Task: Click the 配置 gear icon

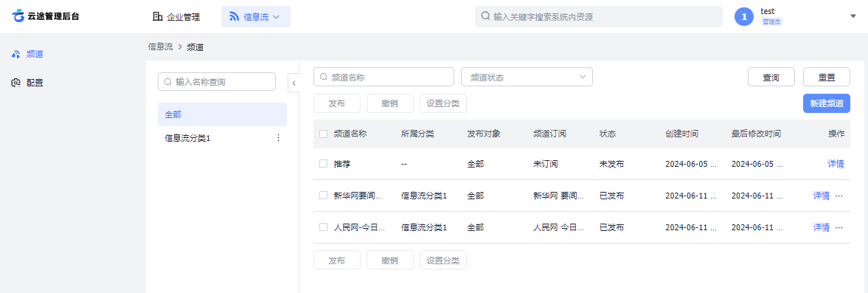Action: (x=17, y=83)
